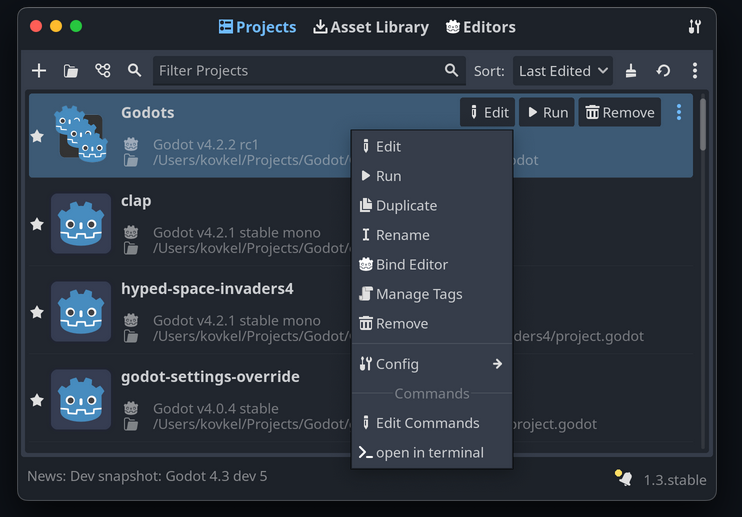This screenshot has height=517, width=742.
Task: Toggle favorite star for clap project
Action: coord(37,224)
